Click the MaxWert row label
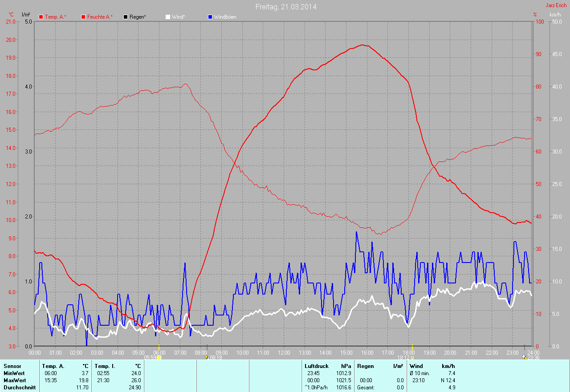Image resolution: width=570 pixels, height=392 pixels. click(x=15, y=380)
